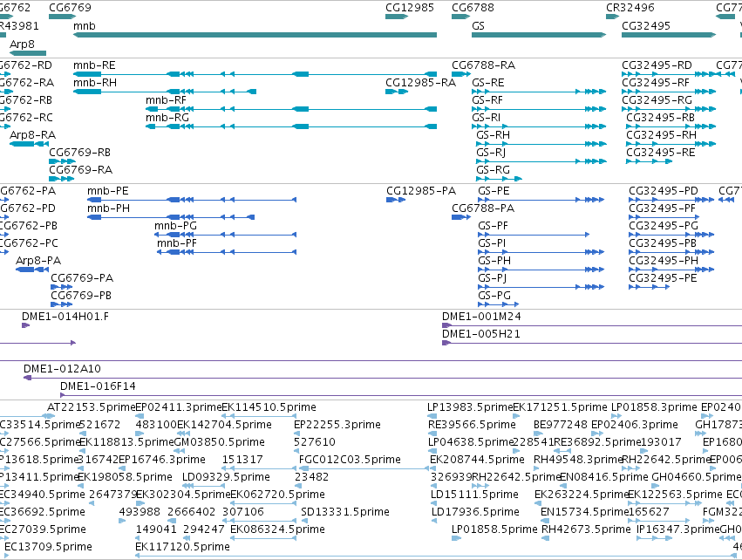
Task: Select transcript GS-RE label
Action: click(488, 83)
